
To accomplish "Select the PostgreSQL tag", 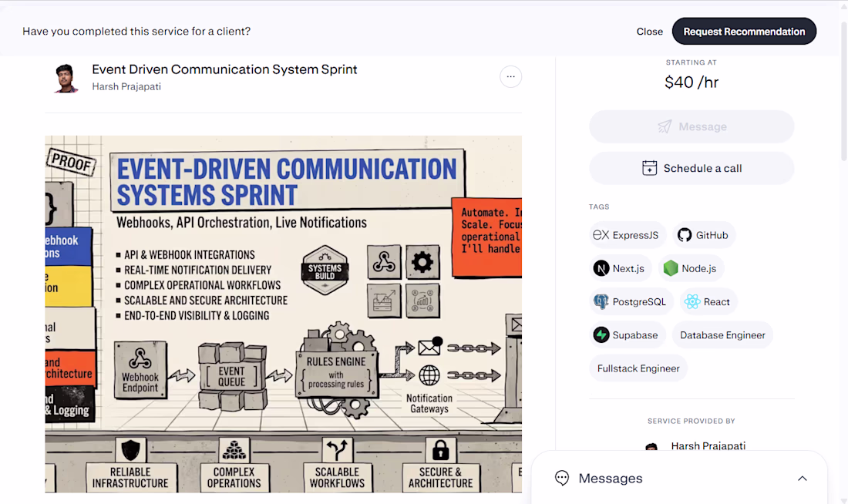I will pyautogui.click(x=631, y=302).
